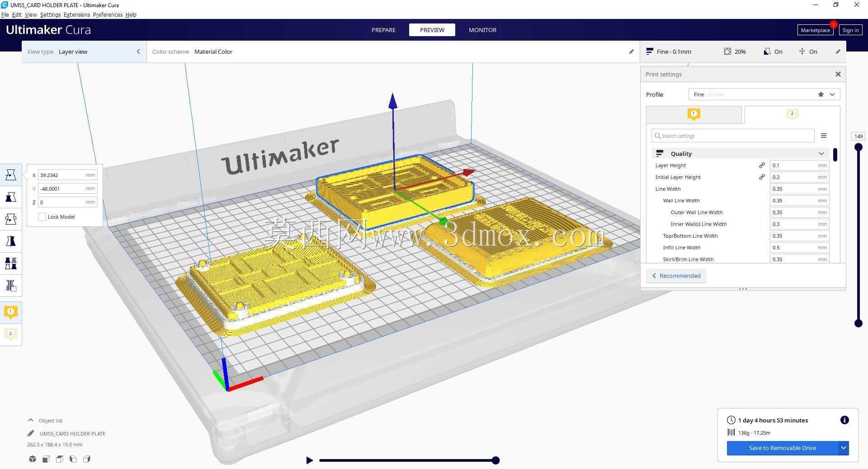Switch to the MONITOR stage

482,30
